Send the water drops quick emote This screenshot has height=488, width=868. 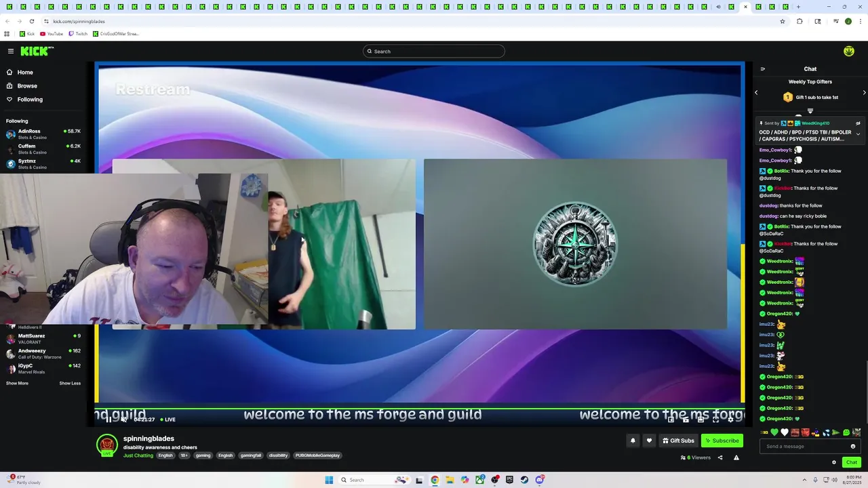825,432
